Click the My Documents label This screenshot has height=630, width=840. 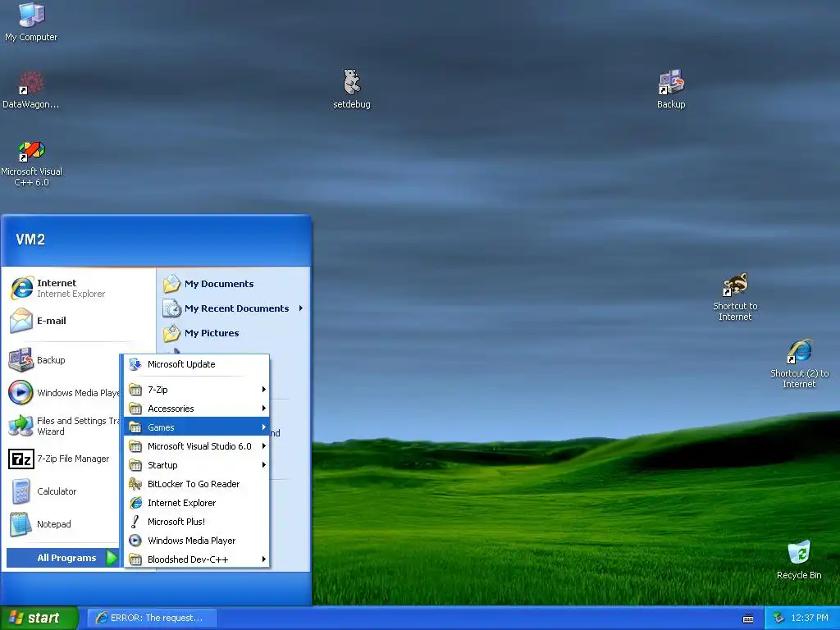[x=219, y=284]
